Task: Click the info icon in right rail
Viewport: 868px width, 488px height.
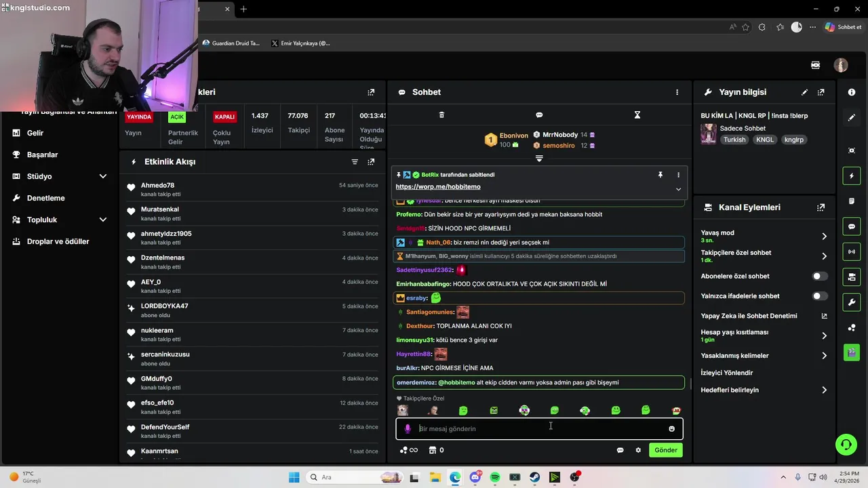Action: tap(852, 92)
